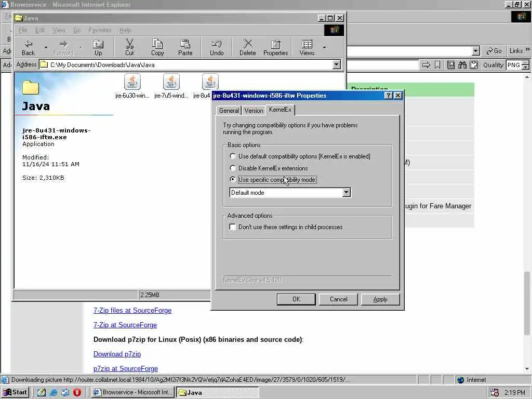The width and height of the screenshot is (532, 399).
Task: Cancel the Properties dialog
Action: pyautogui.click(x=338, y=299)
